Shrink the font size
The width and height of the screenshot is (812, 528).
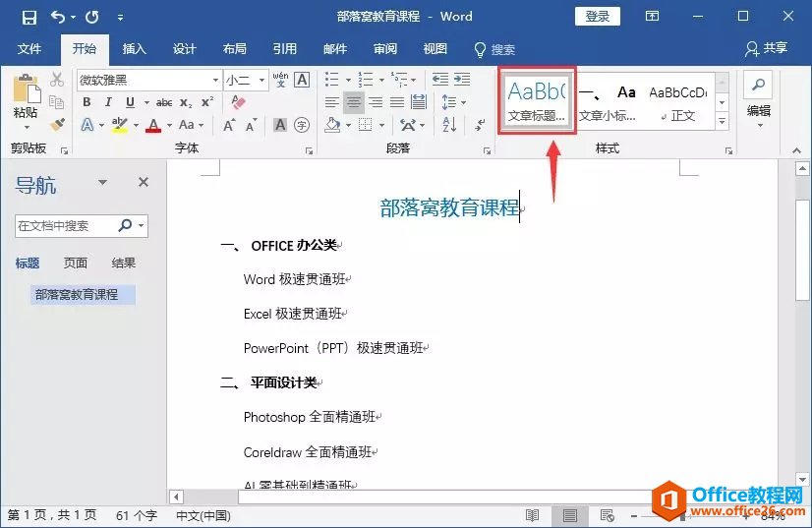click(x=251, y=125)
